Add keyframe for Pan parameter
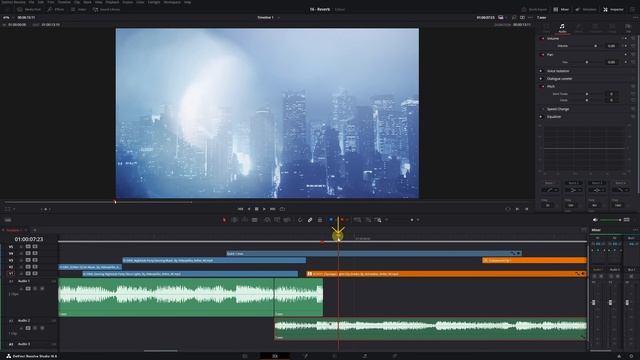The height and width of the screenshot is (360, 640). click(x=626, y=62)
